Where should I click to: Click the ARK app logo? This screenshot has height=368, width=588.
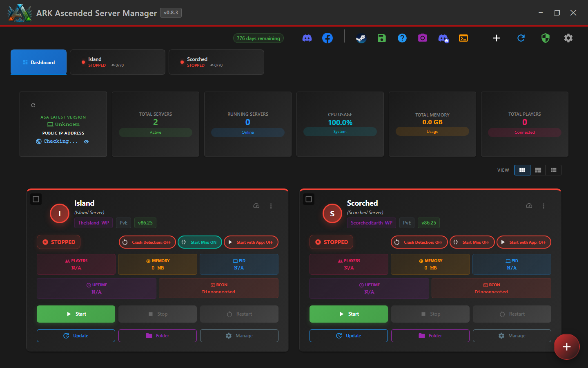(19, 13)
